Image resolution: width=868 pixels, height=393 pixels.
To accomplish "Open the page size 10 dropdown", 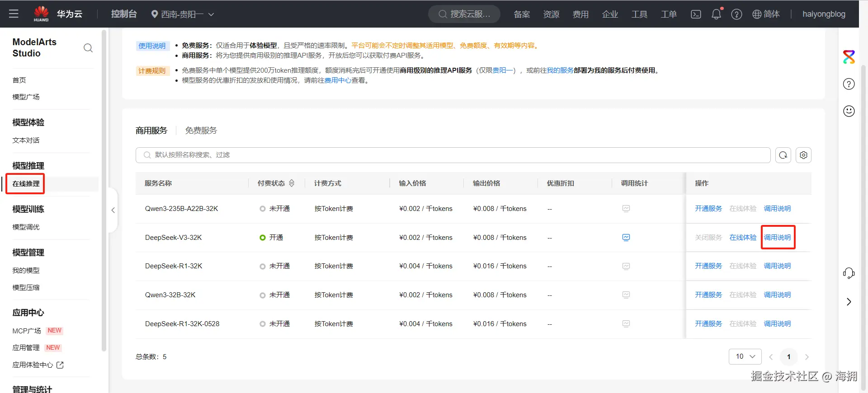I will [745, 356].
